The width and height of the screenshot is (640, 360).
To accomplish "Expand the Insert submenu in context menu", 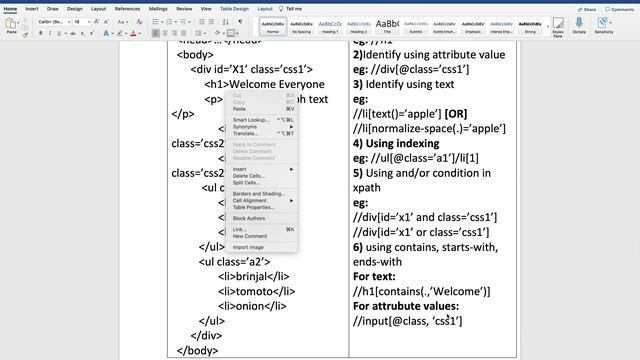I will (291, 169).
